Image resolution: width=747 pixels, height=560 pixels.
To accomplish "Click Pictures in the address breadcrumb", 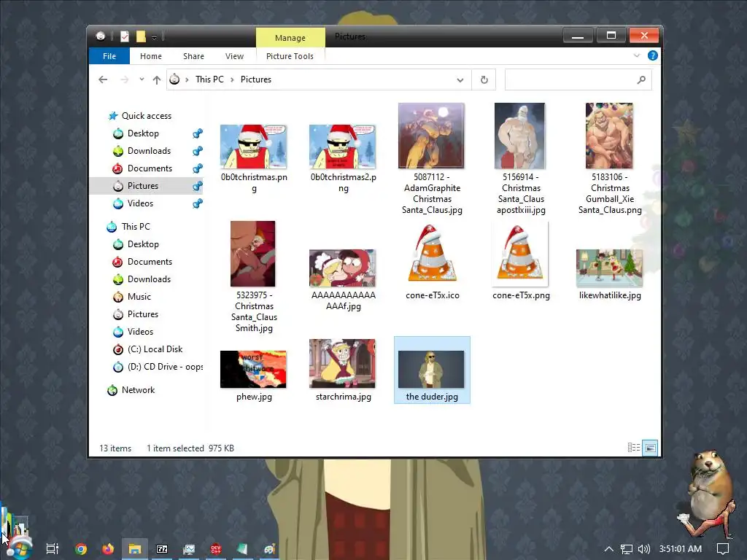I will tap(256, 79).
